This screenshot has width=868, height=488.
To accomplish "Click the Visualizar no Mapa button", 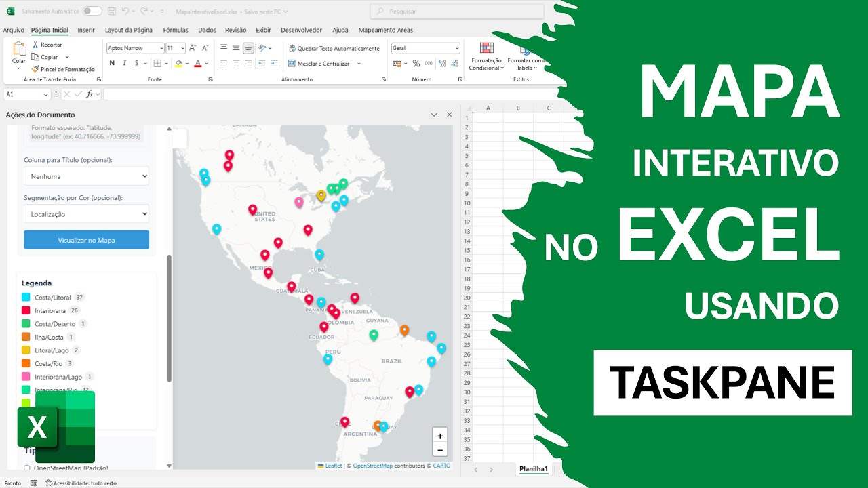I will click(86, 240).
